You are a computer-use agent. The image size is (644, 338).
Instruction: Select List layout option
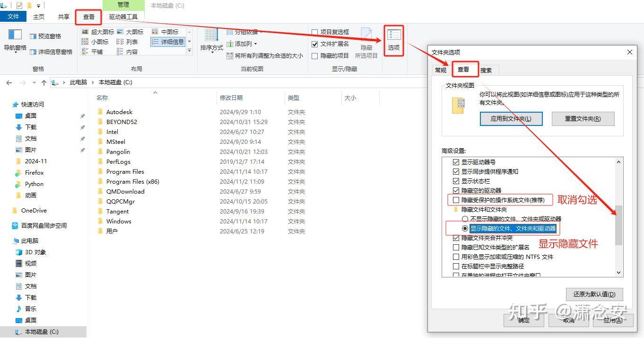click(x=127, y=42)
